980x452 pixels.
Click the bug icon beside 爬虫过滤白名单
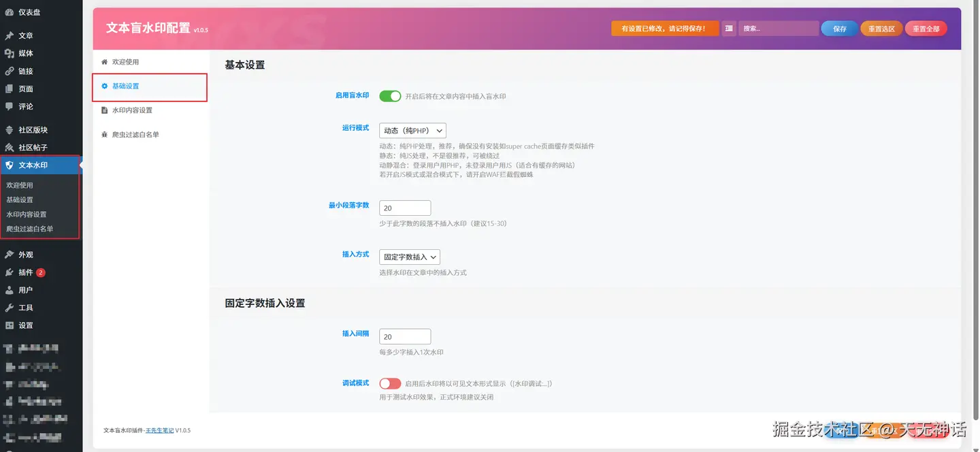104,135
